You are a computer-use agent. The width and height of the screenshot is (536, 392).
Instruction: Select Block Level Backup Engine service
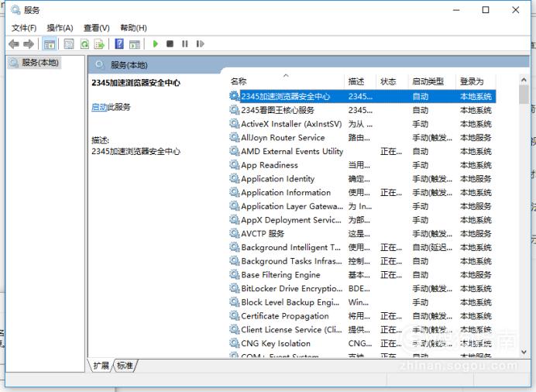click(362, 302)
